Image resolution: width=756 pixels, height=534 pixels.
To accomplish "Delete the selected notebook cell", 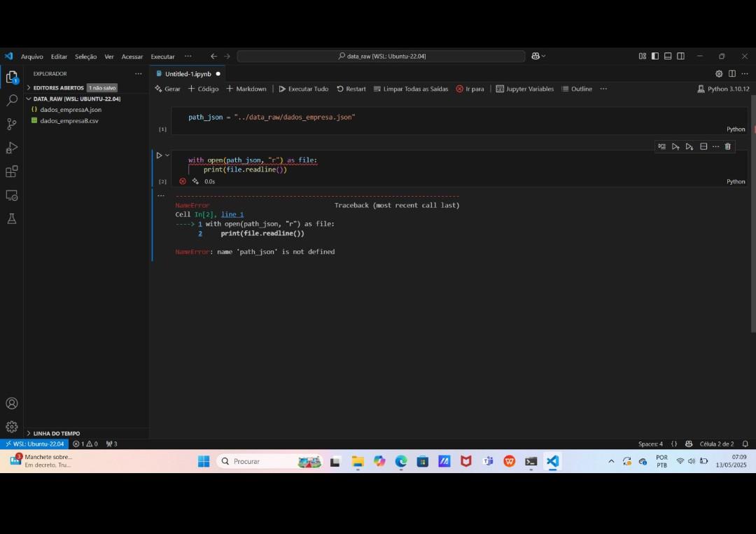I will [727, 146].
